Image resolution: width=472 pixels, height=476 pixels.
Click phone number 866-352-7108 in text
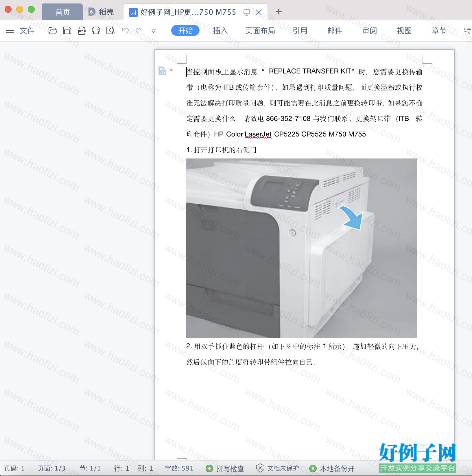tap(288, 119)
